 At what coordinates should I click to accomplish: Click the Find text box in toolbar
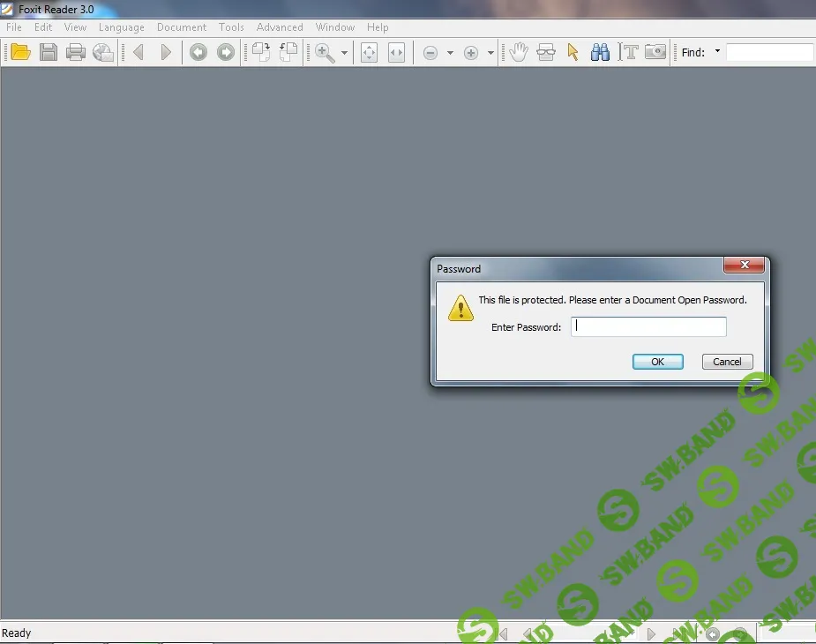pos(769,53)
